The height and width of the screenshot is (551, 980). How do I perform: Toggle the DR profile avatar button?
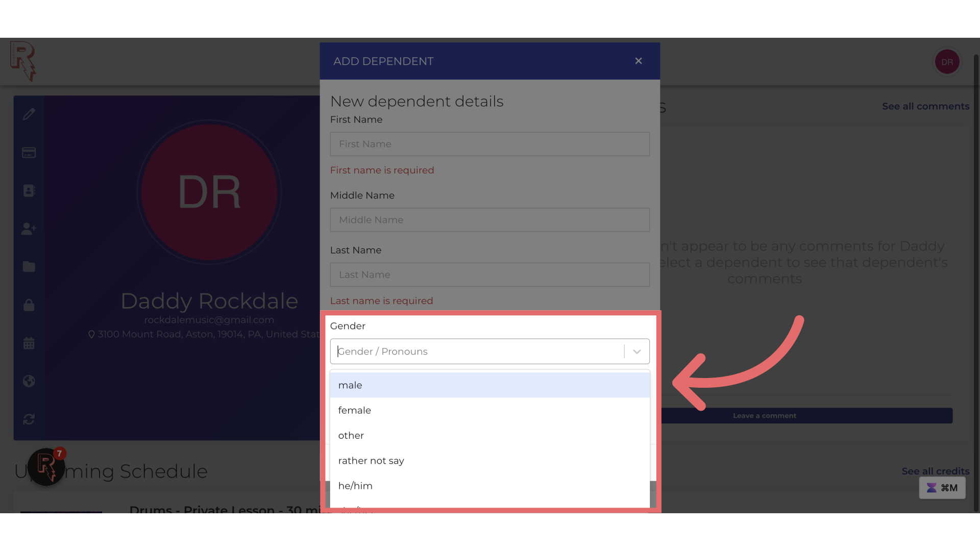point(947,61)
